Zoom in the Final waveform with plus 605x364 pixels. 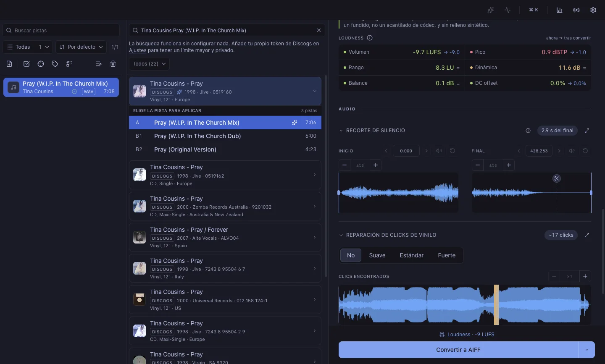pos(509,165)
